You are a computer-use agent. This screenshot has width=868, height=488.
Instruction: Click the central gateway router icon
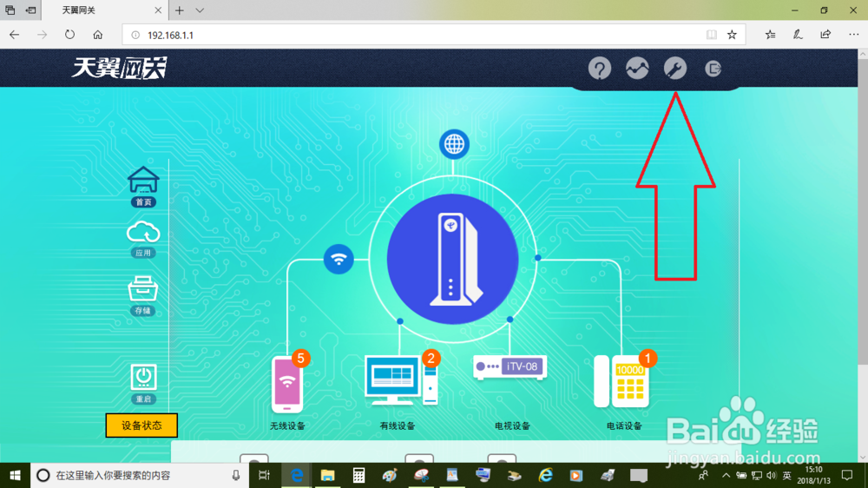452,259
